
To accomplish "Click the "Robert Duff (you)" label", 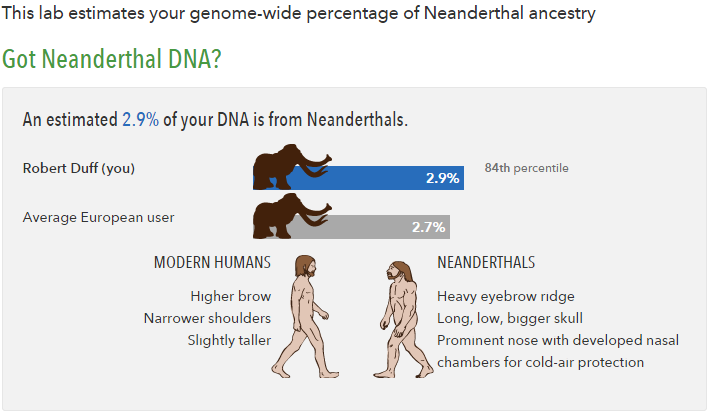I will tap(79, 168).
